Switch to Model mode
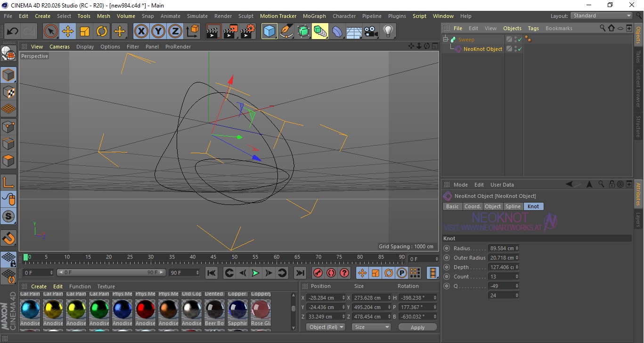644x343 pixels. click(8, 75)
